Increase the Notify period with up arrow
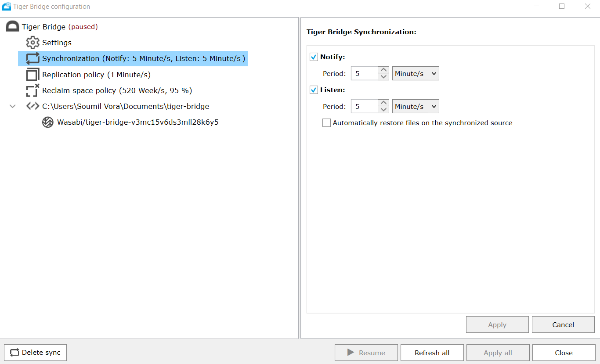This screenshot has height=364, width=600. [383, 70]
